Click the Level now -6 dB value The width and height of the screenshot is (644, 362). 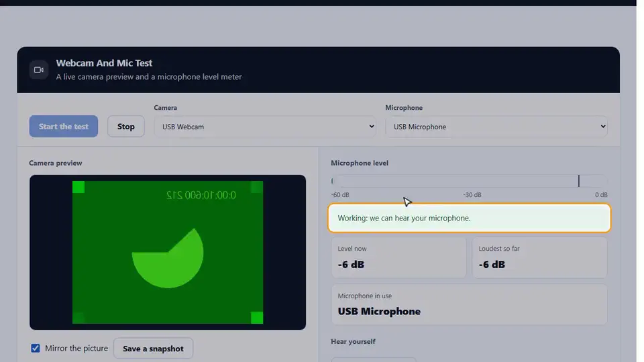(351, 264)
